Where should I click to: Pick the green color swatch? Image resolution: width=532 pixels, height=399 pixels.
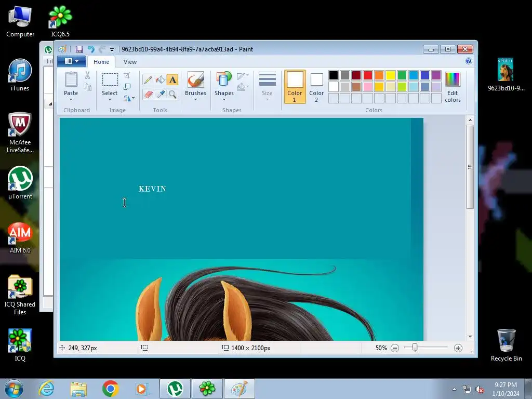[402, 75]
